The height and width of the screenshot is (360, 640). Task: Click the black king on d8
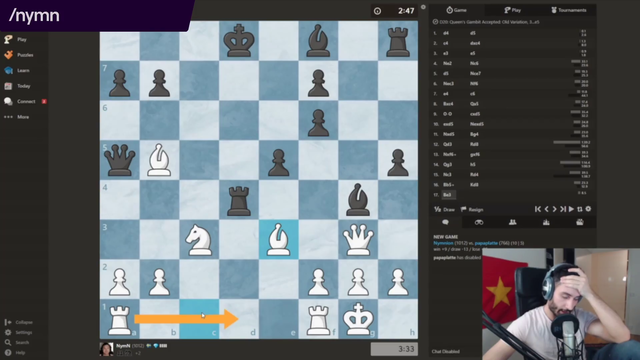pyautogui.click(x=239, y=41)
